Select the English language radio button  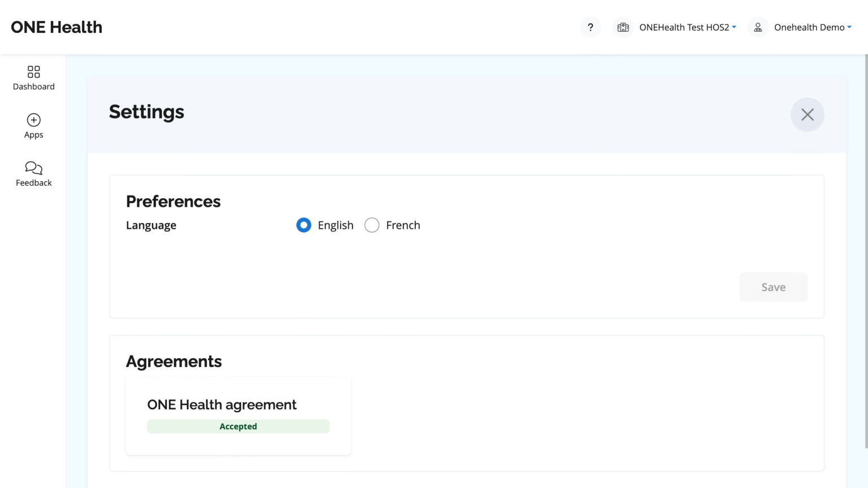pos(303,225)
